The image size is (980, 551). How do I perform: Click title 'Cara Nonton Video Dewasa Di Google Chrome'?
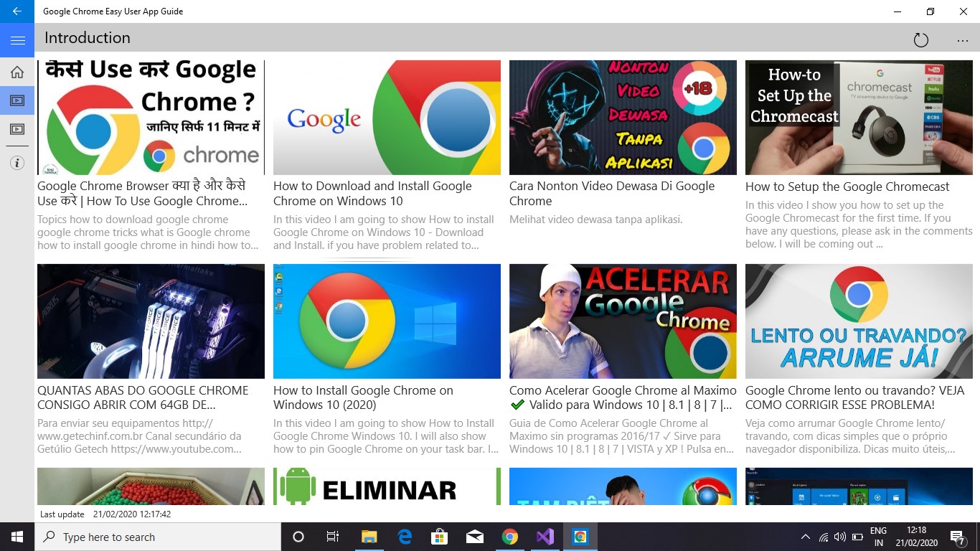pyautogui.click(x=612, y=194)
